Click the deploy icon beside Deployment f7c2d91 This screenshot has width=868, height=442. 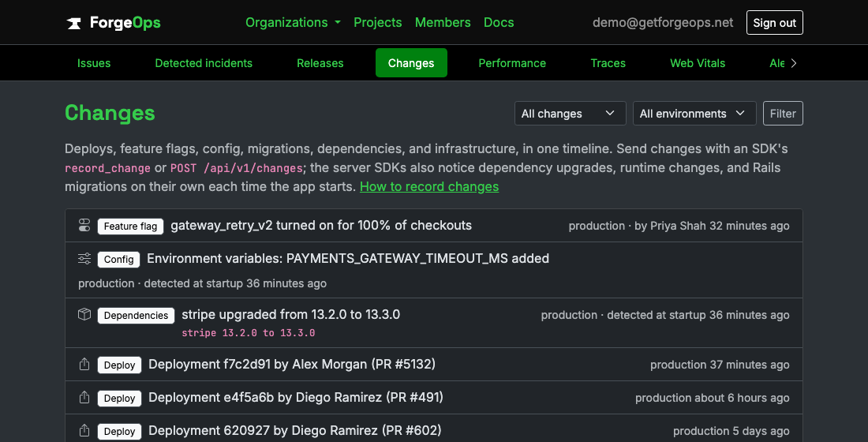click(x=84, y=365)
